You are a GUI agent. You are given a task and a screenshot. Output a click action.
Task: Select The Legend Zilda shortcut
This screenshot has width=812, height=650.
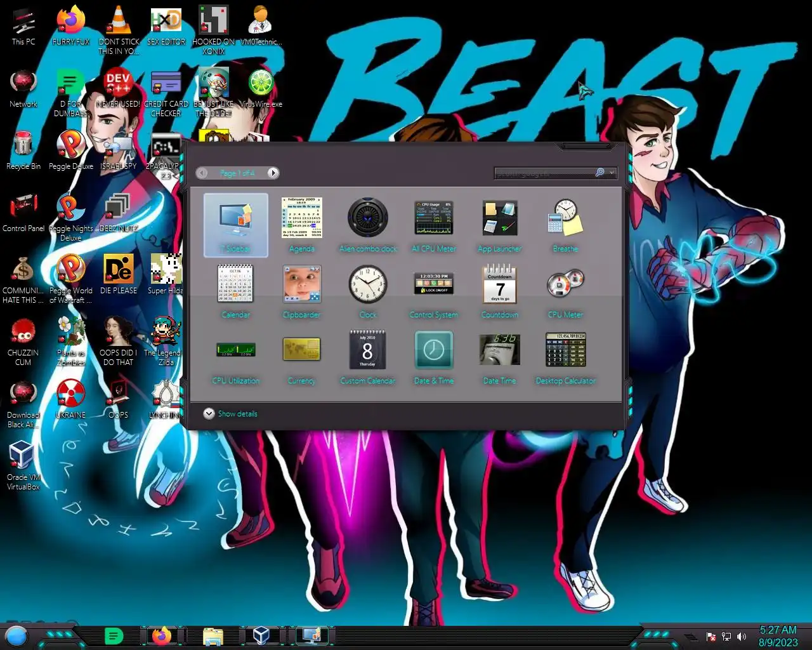coord(163,342)
